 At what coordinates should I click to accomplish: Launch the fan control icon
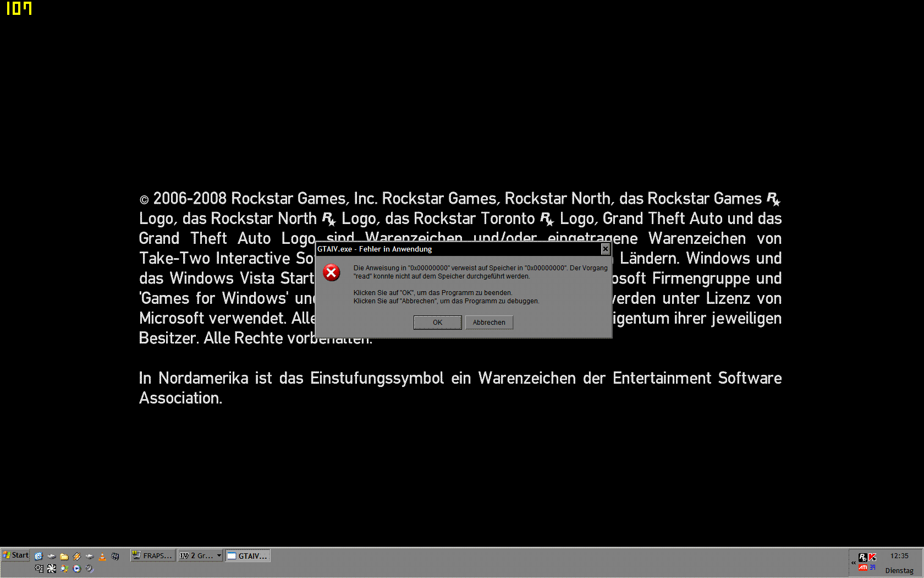[x=51, y=569]
